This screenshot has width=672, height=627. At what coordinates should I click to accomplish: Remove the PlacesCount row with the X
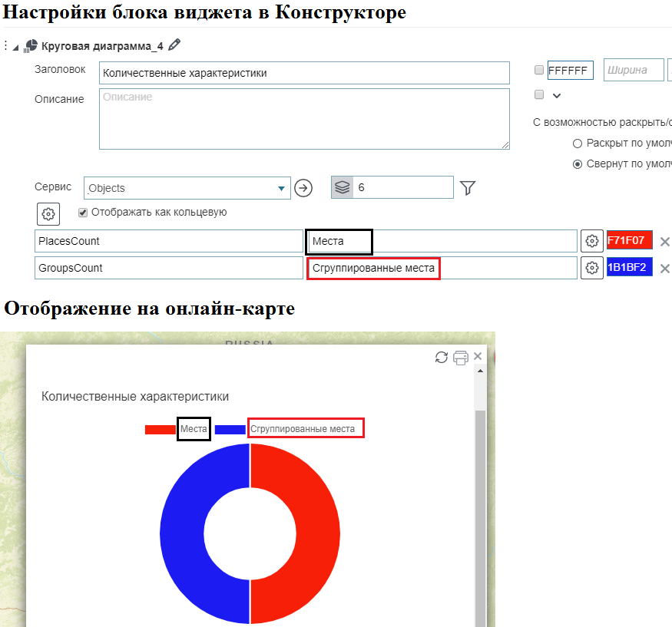pos(665,242)
